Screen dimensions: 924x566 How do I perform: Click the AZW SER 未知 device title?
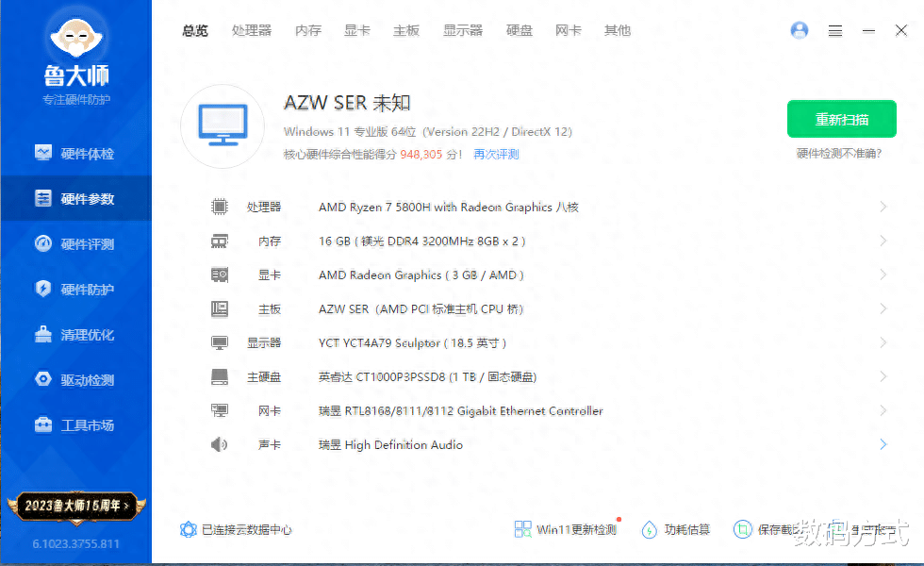click(347, 103)
